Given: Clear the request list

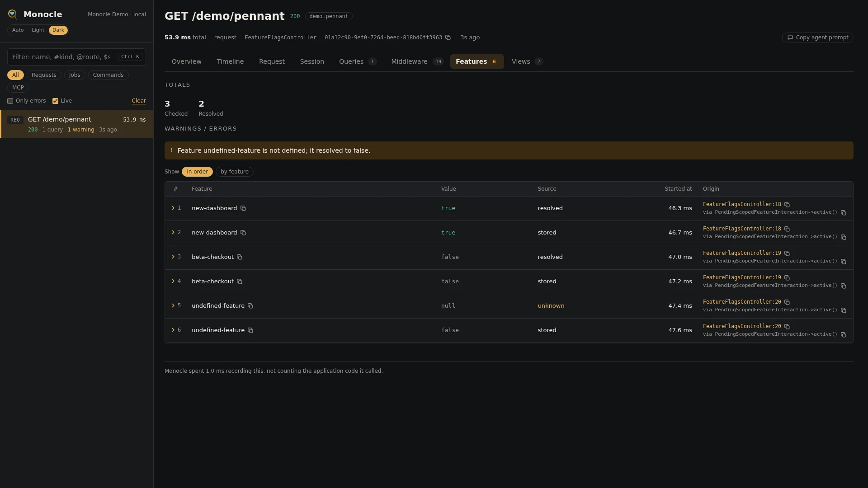Looking at the screenshot, I should pyautogui.click(x=139, y=101).
